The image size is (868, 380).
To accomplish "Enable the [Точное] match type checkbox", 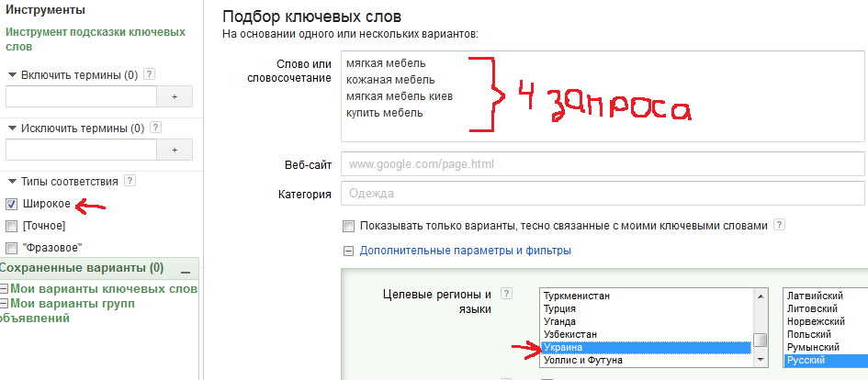I will (12, 226).
